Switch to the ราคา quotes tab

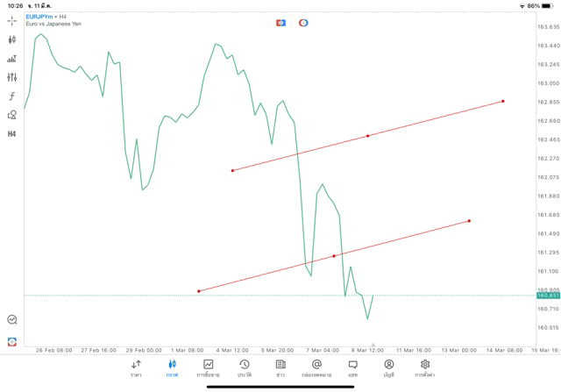136,367
